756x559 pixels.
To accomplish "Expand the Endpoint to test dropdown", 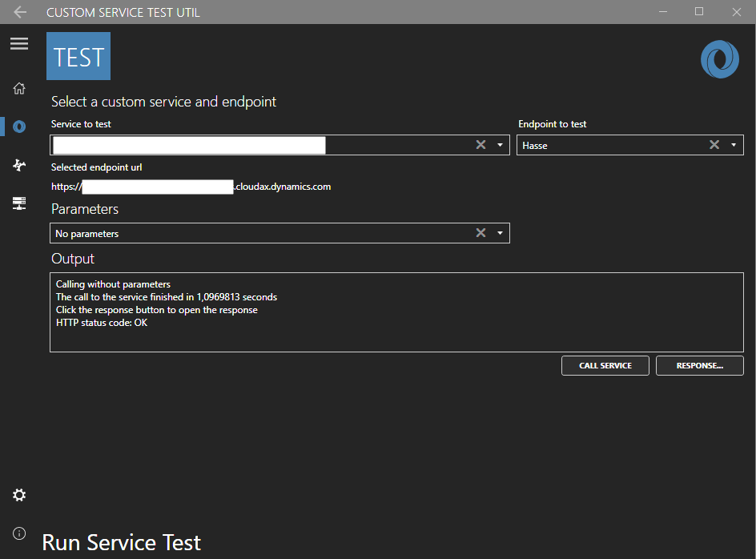I will pos(734,145).
